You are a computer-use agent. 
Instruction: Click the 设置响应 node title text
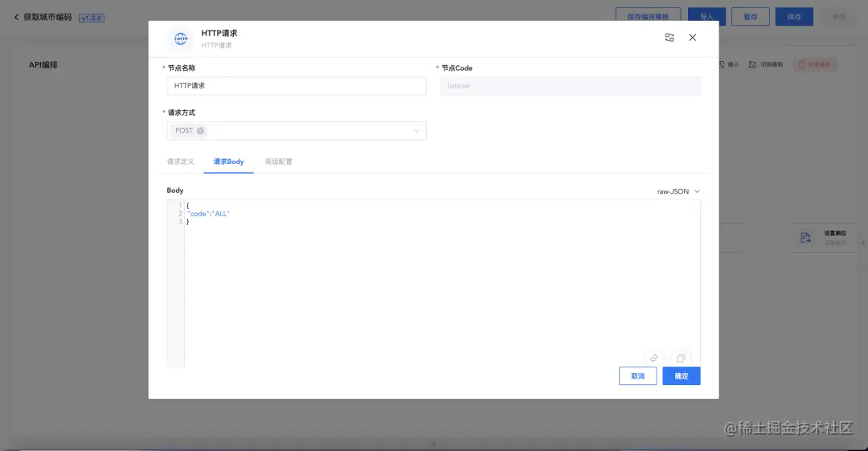tap(835, 233)
